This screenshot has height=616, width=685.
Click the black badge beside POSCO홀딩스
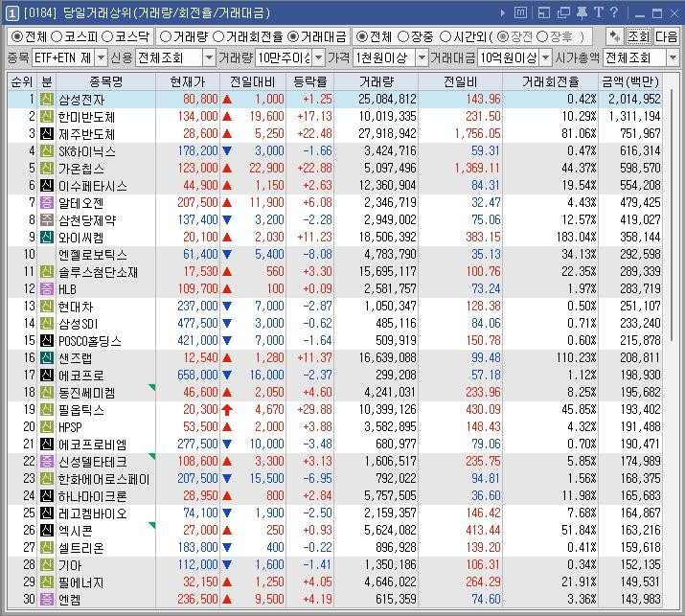pyautogui.click(x=47, y=340)
